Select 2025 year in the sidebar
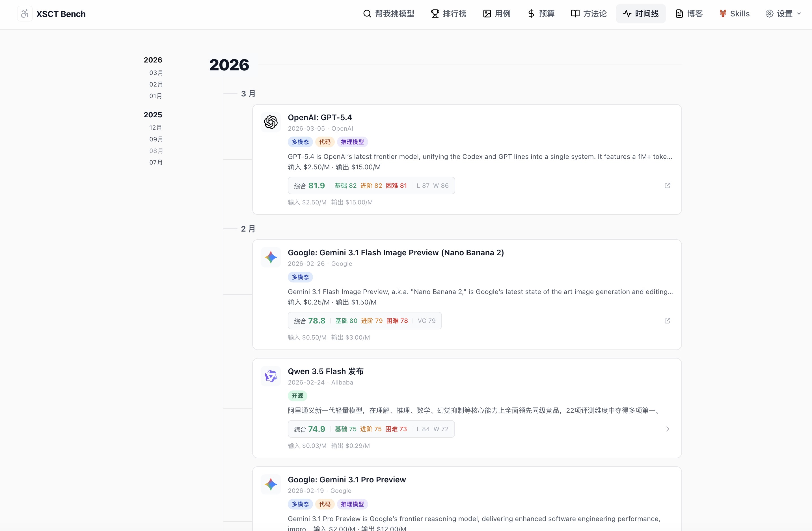 (153, 115)
